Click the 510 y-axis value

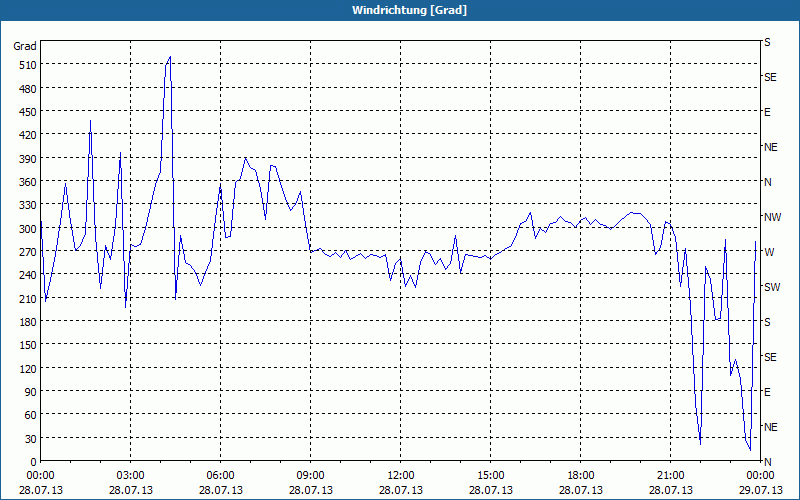(x=28, y=65)
